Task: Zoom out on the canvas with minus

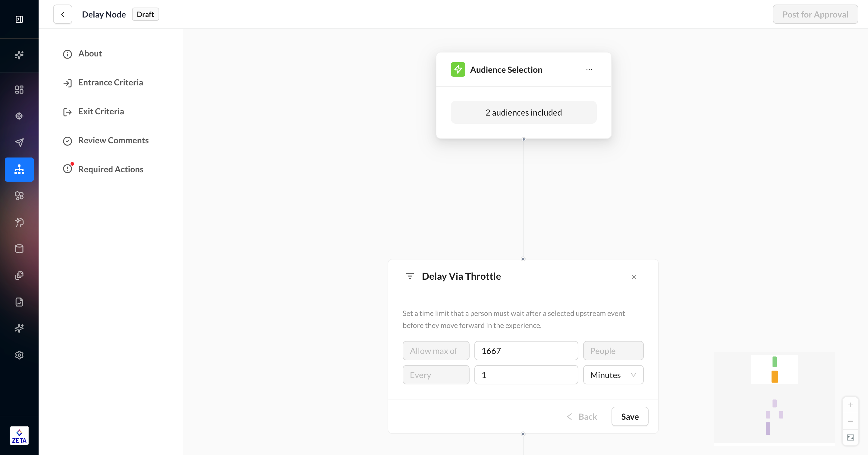Action: 850,421
